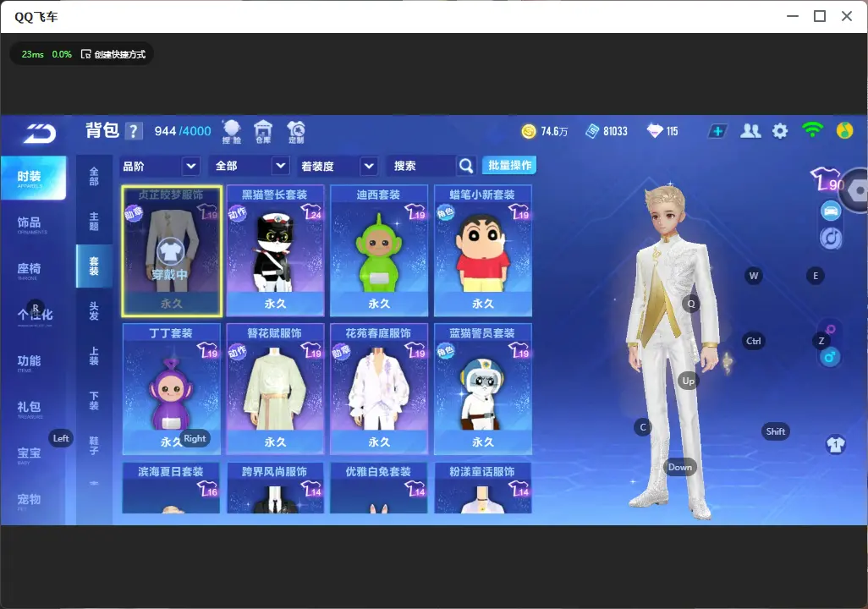Screen dimensions: 868x609
Task: Click the music note refresh icon
Action: 831,238
